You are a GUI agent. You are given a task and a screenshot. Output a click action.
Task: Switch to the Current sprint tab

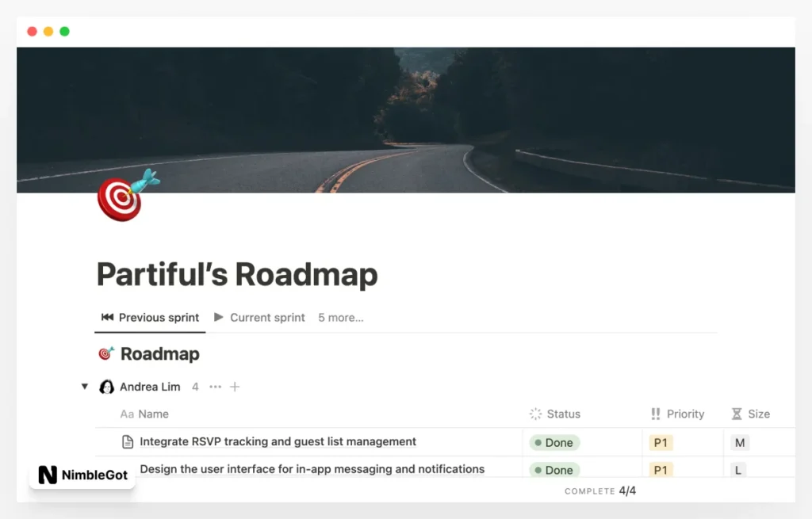(259, 318)
